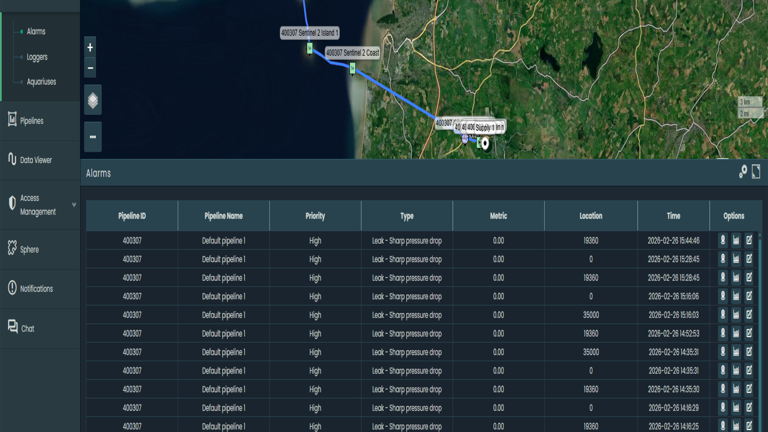Open the Chat page
The height and width of the screenshot is (432, 768).
tap(27, 328)
